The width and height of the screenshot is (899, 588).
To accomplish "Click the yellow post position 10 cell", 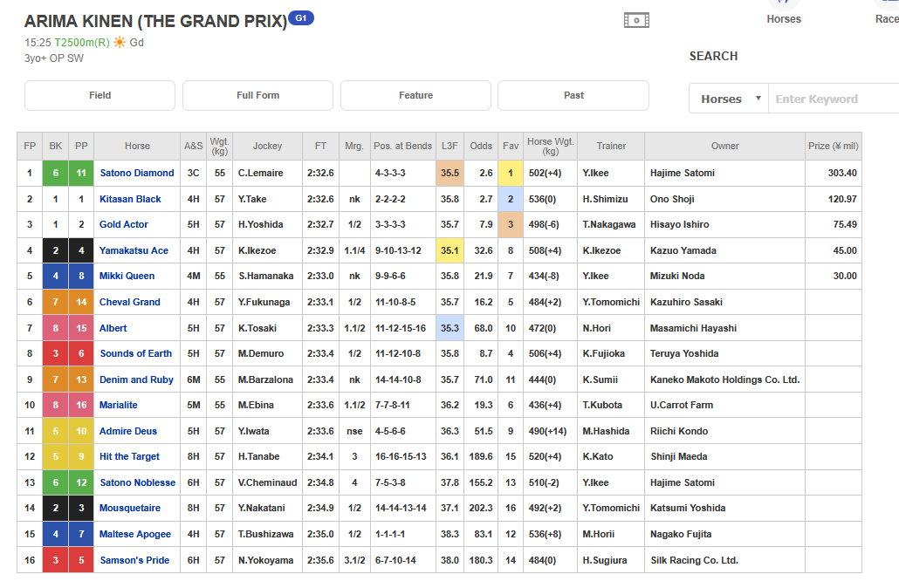I will click(x=81, y=431).
